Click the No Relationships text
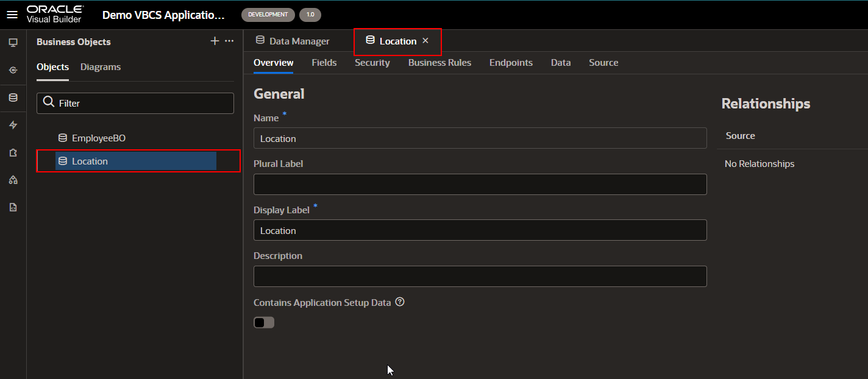Image resolution: width=868 pixels, height=379 pixels. coord(759,164)
